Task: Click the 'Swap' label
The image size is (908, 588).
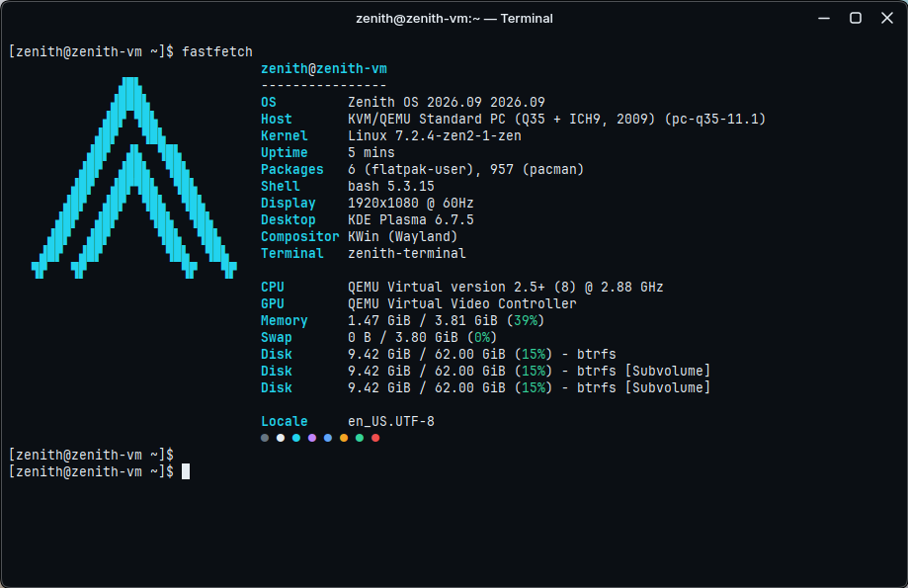Action: 277,337
